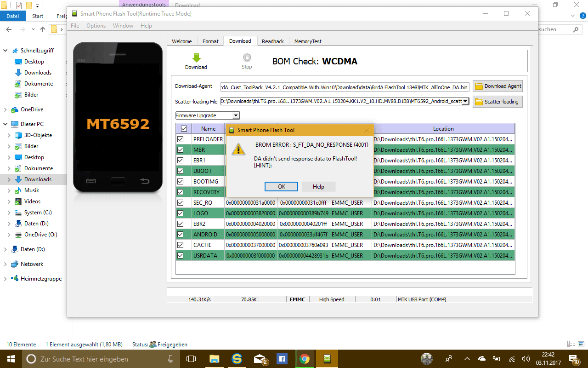Uncheck the ANDROID partition checkbox
The image size is (588, 368).
click(181, 234)
